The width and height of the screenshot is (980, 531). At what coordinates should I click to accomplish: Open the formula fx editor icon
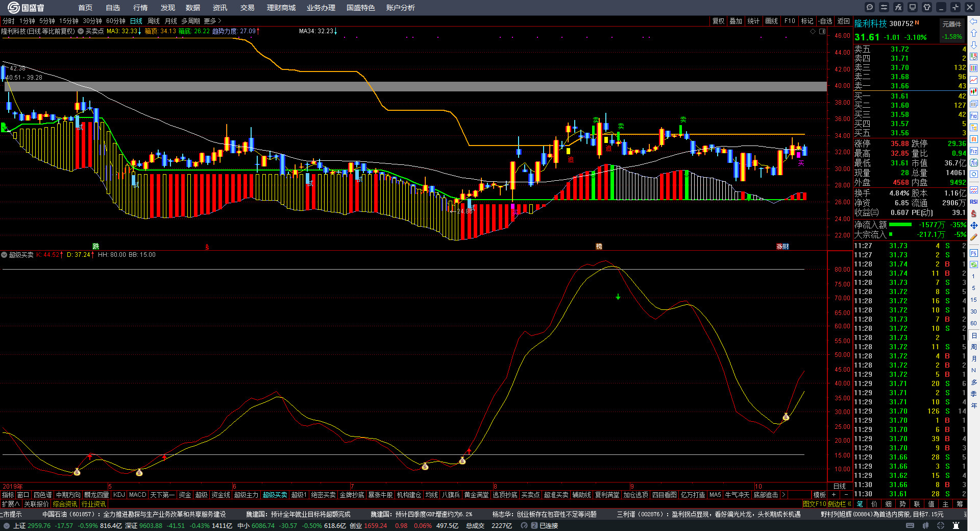pos(898,7)
